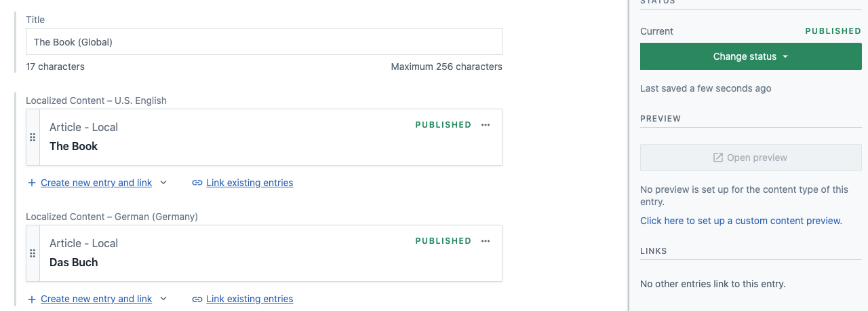Open the actions menu for The Book entry
Viewport: 868px width, 311px height.
click(x=485, y=125)
